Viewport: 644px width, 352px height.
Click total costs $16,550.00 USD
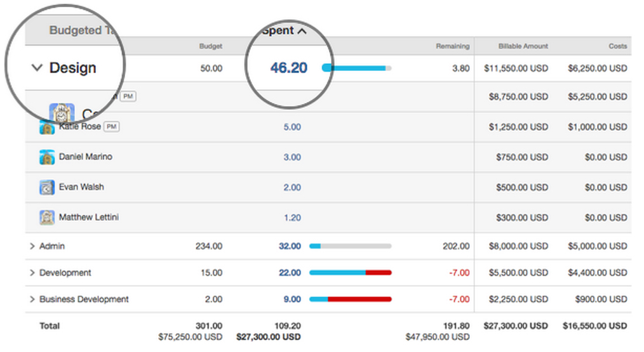click(x=595, y=326)
